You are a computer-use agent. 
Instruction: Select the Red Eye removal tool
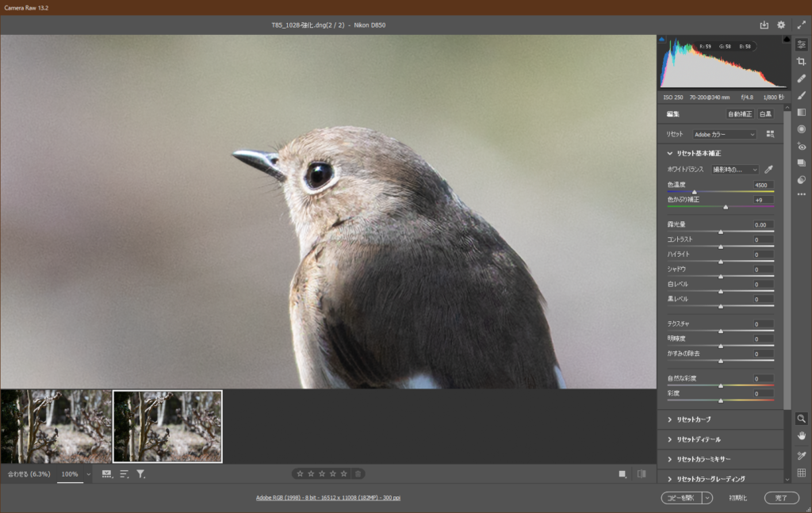pyautogui.click(x=801, y=147)
